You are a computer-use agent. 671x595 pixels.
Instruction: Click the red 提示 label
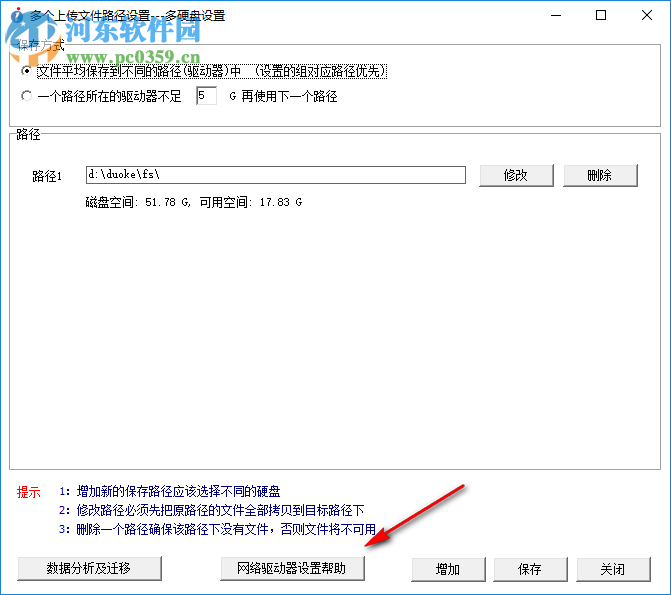(x=29, y=492)
